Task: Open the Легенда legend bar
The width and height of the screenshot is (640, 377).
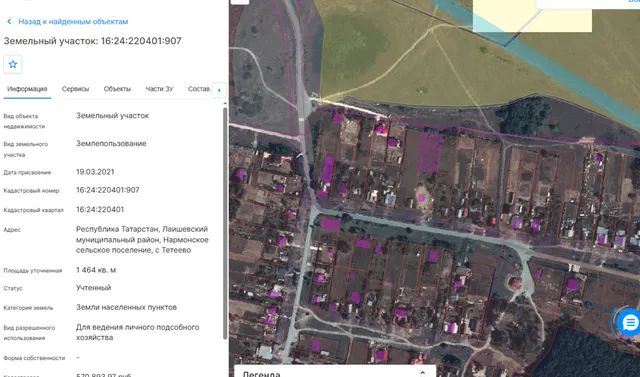Action: (335, 371)
